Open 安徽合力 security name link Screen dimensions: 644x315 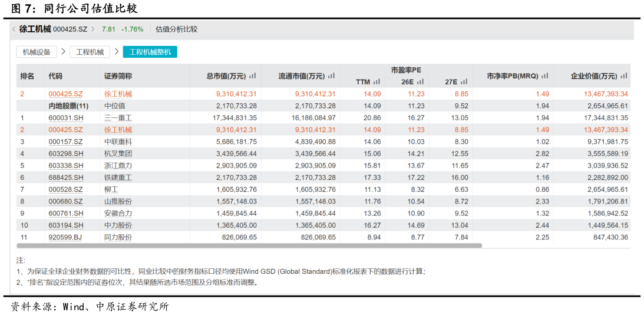point(118,214)
